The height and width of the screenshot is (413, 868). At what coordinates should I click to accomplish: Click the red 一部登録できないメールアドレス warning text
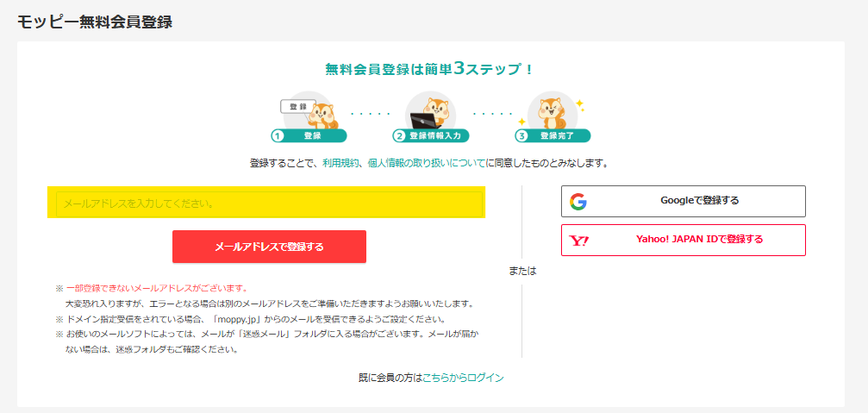pos(157,288)
